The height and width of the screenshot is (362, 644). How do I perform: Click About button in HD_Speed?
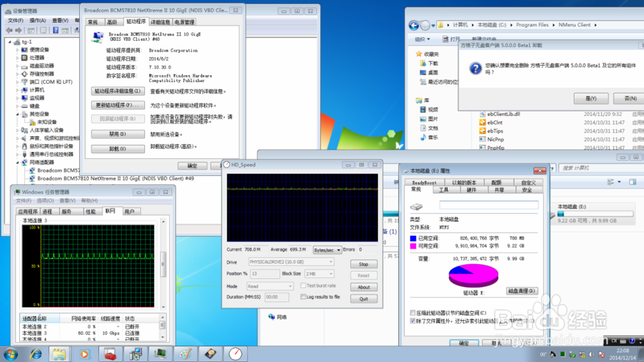tap(363, 287)
